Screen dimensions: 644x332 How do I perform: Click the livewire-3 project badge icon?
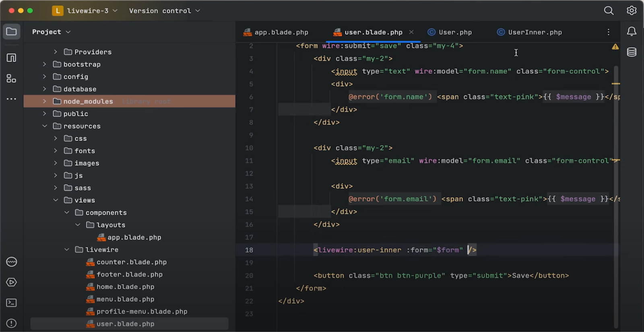(58, 10)
